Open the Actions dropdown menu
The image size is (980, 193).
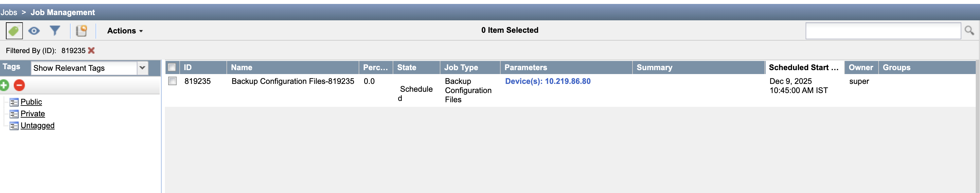[x=125, y=31]
